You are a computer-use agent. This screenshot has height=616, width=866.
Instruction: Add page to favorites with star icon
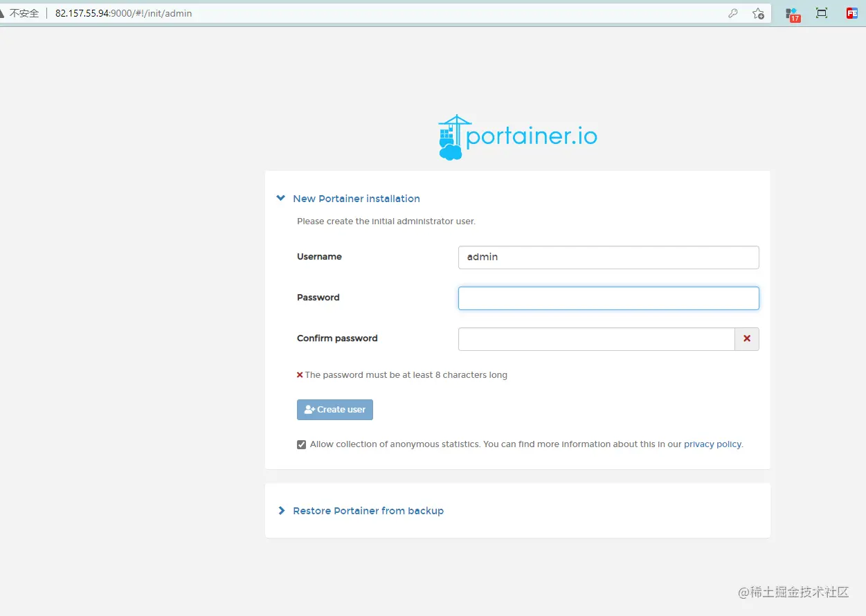(x=759, y=13)
